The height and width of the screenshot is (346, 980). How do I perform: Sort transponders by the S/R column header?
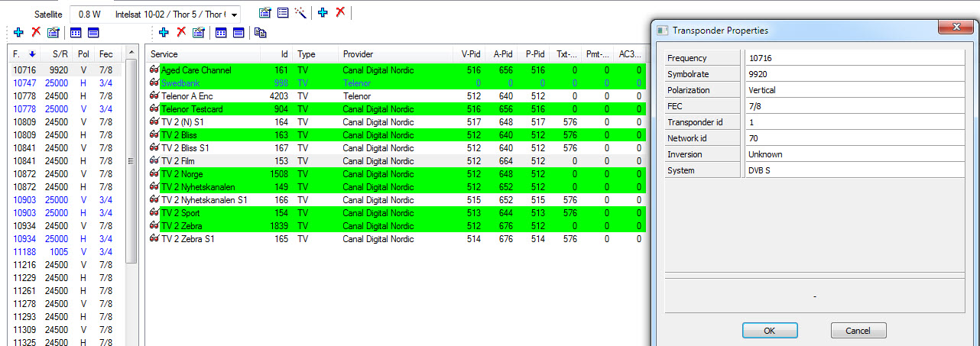pos(57,54)
